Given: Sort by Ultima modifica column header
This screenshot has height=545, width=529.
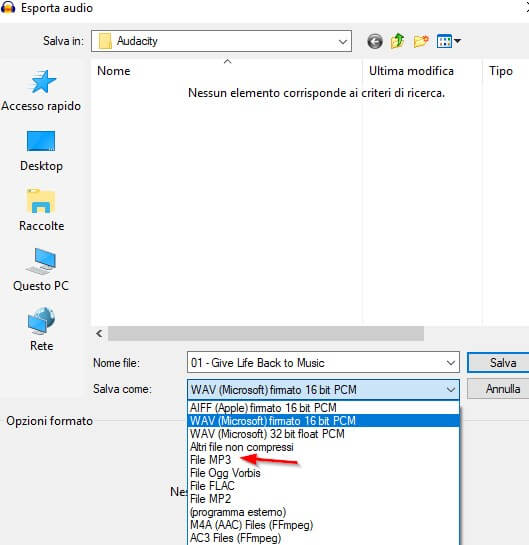Looking at the screenshot, I should [422, 71].
